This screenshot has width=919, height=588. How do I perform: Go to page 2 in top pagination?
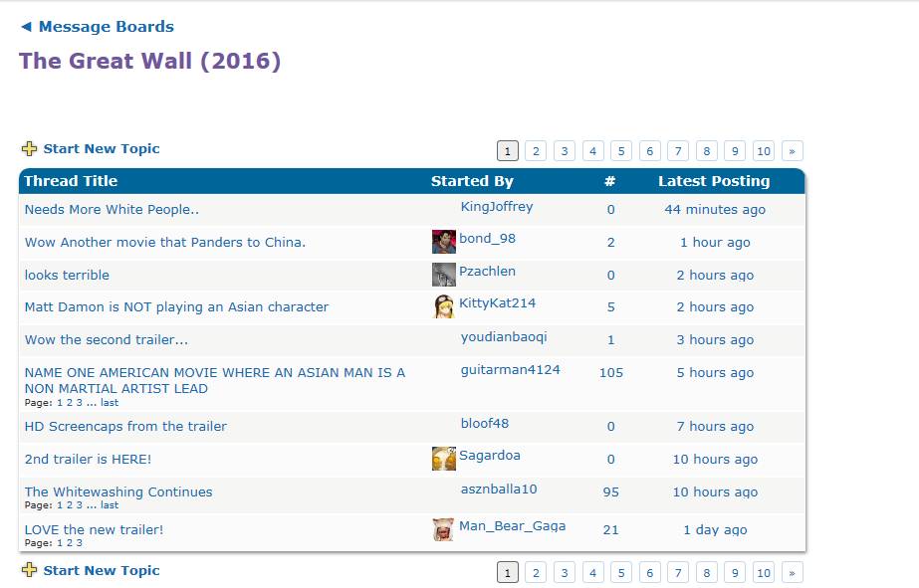536,151
